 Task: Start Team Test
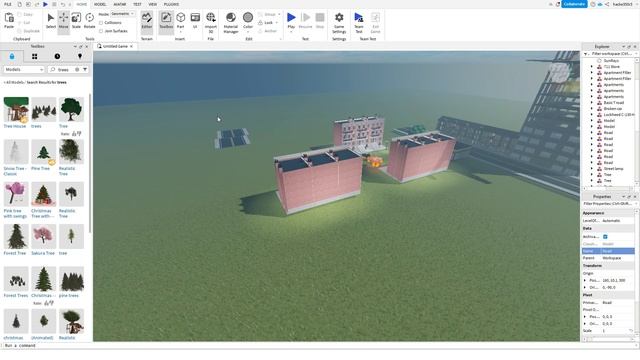[359, 22]
